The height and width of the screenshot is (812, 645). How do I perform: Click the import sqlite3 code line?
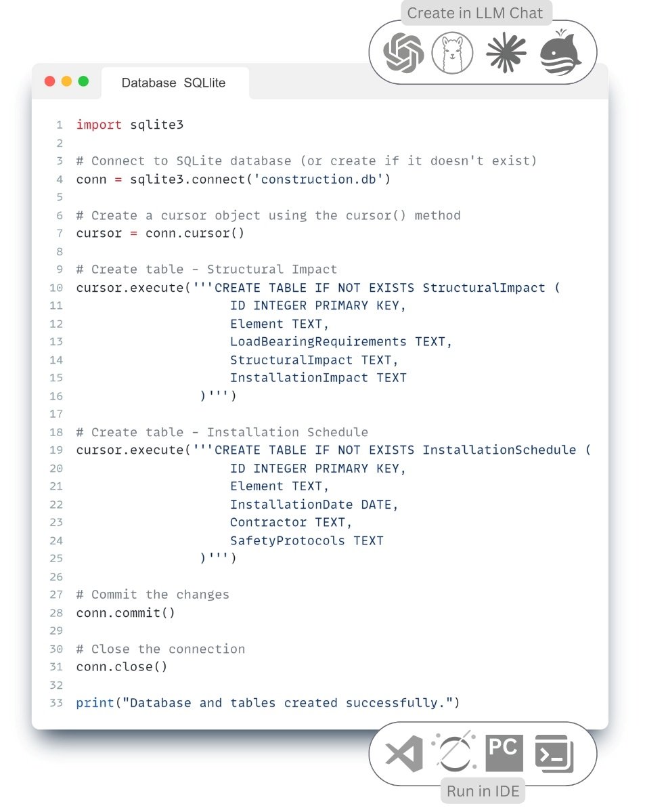click(x=130, y=125)
